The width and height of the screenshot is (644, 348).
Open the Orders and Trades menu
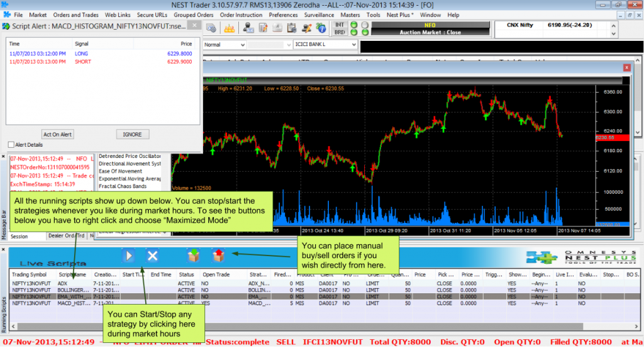pyautogui.click(x=75, y=14)
